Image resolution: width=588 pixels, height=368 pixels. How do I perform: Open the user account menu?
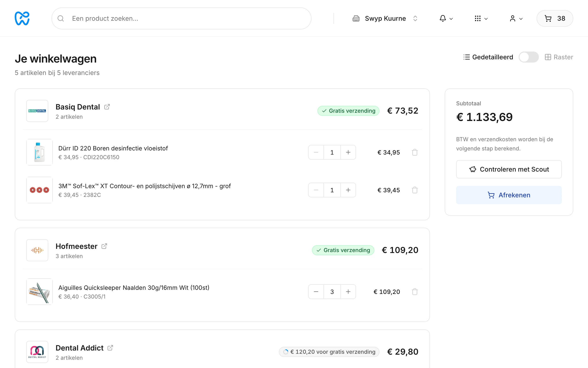click(x=516, y=18)
